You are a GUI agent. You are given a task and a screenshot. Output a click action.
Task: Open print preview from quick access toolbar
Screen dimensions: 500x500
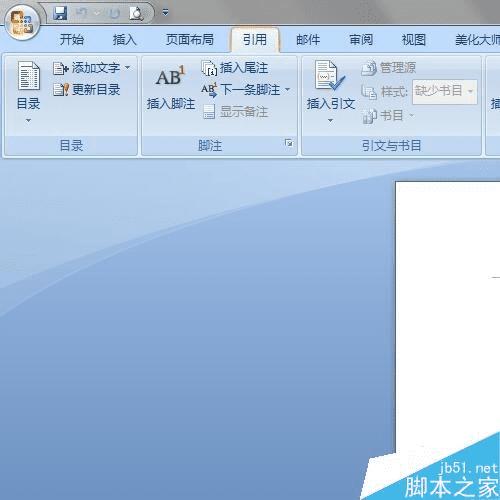(x=136, y=13)
